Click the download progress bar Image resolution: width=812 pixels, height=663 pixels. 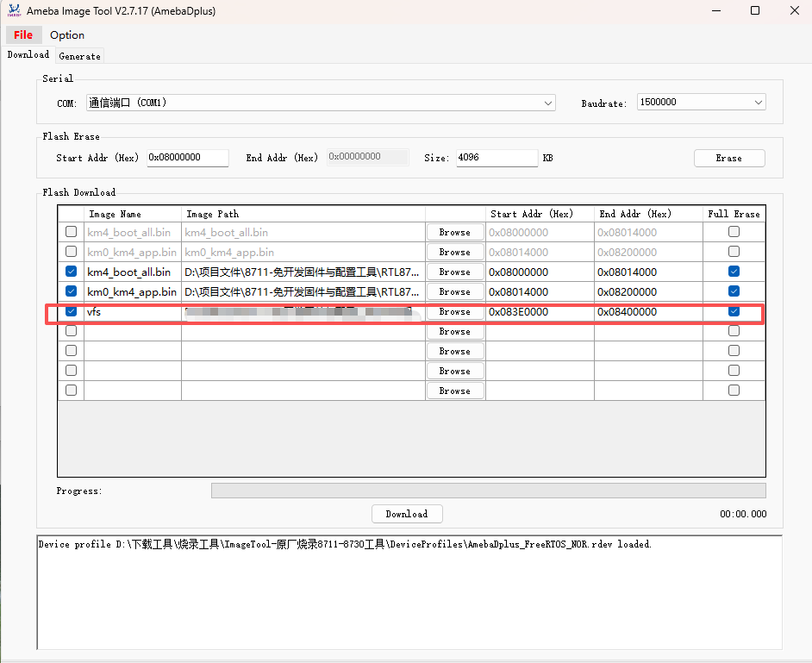[488, 491]
